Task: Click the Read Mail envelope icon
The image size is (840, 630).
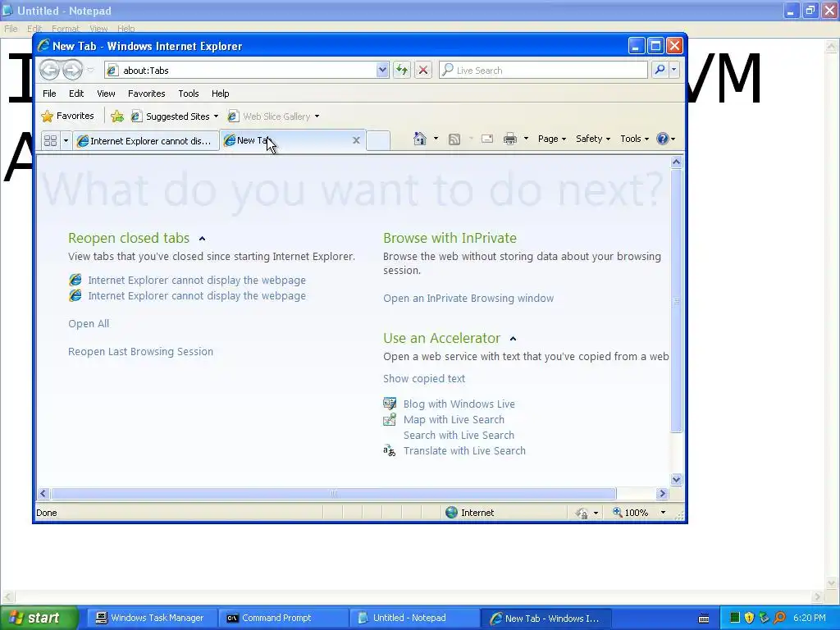Action: coord(487,139)
